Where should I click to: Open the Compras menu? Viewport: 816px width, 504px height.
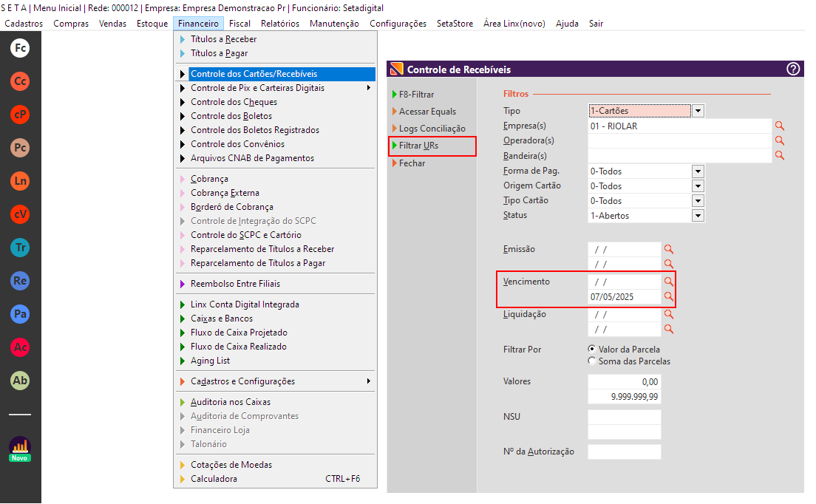click(x=71, y=24)
